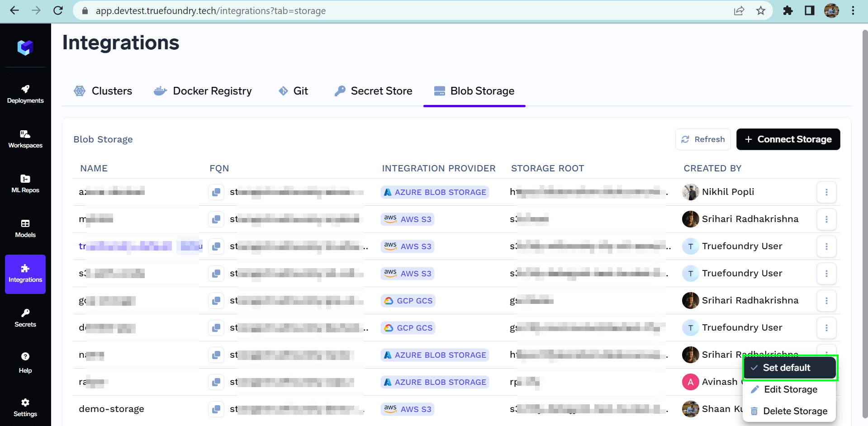Open Deployments in the sidebar
Image resolution: width=868 pixels, height=426 pixels.
[25, 94]
